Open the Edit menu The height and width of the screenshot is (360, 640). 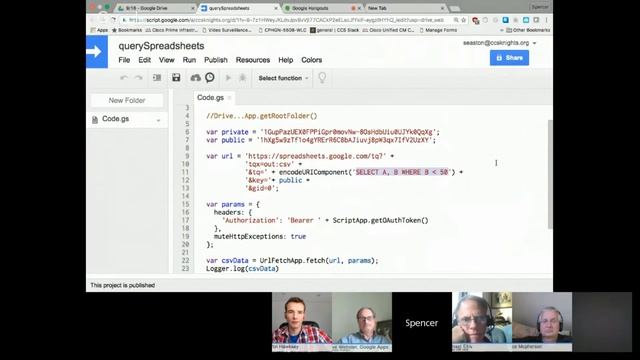(x=144, y=60)
